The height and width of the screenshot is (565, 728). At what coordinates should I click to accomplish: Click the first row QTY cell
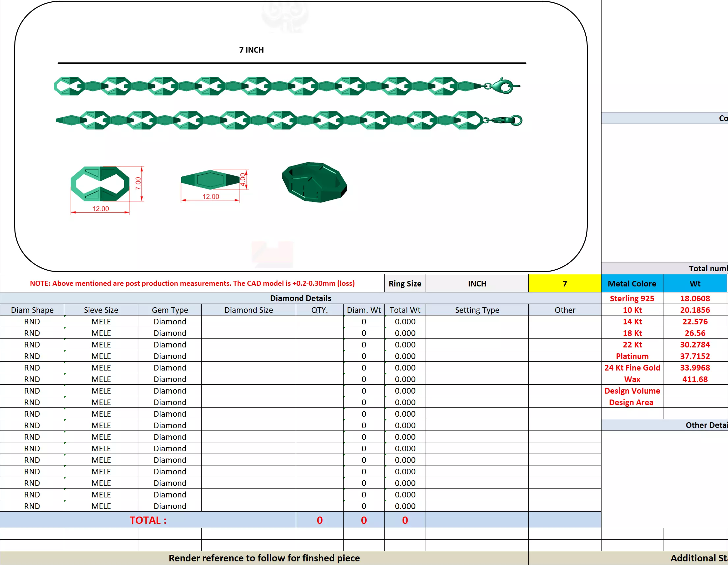pos(319,321)
